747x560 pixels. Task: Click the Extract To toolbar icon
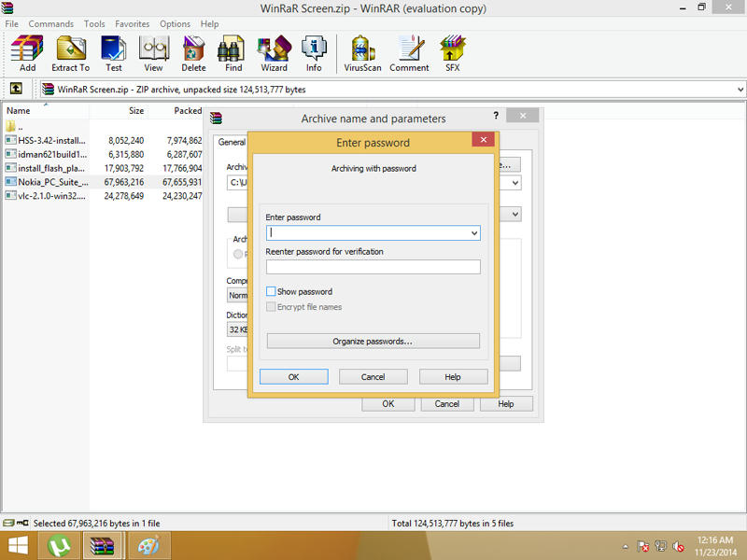pyautogui.click(x=71, y=53)
